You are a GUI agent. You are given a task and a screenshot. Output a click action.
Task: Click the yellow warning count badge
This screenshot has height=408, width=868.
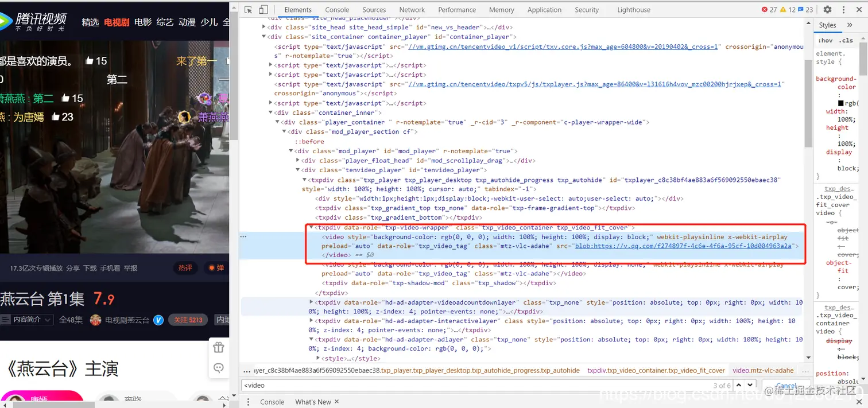(788, 10)
